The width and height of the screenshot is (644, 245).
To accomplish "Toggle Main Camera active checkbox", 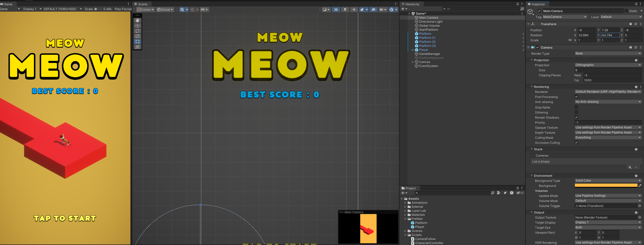I will click(539, 11).
